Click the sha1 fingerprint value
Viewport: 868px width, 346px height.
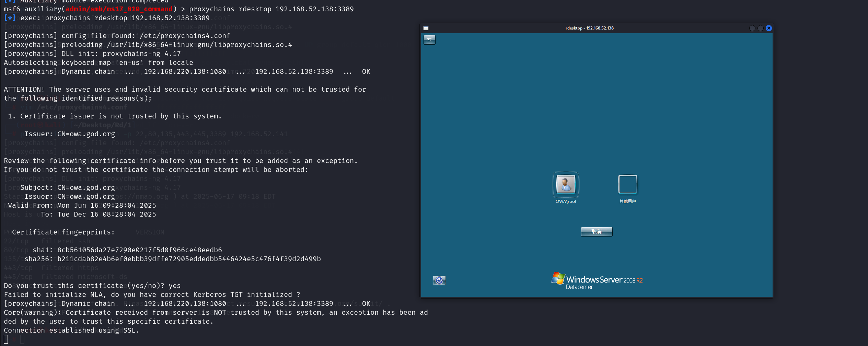(x=140, y=250)
